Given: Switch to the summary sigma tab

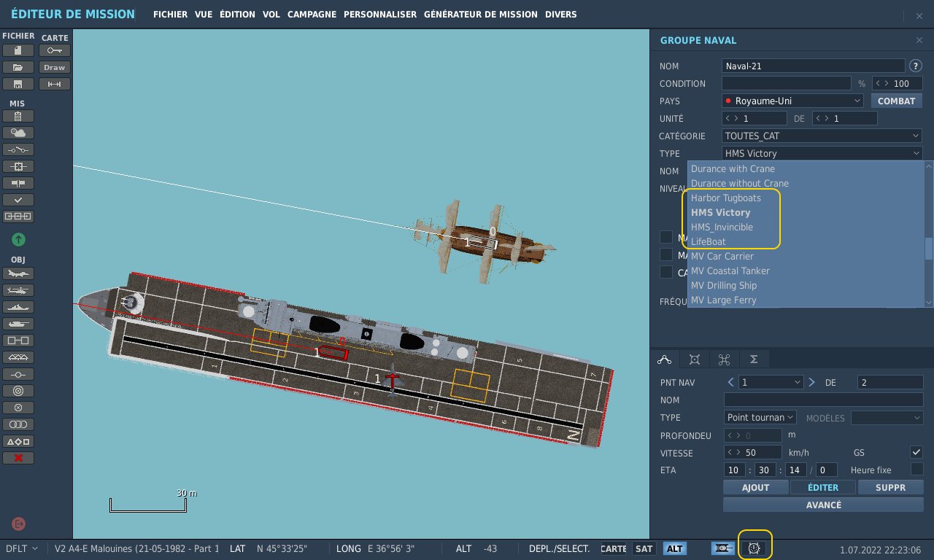Looking at the screenshot, I should point(754,359).
